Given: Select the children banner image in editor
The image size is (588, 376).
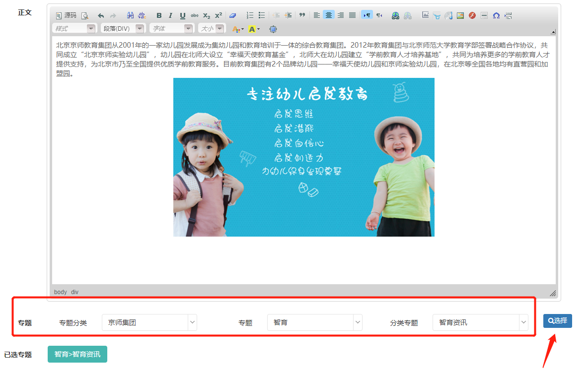Looking at the screenshot, I should (x=304, y=157).
